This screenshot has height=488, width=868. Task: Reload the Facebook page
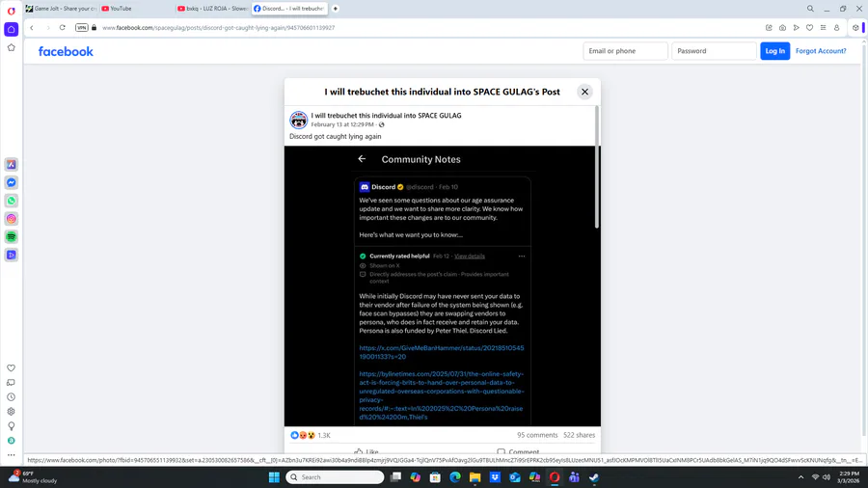(x=63, y=28)
